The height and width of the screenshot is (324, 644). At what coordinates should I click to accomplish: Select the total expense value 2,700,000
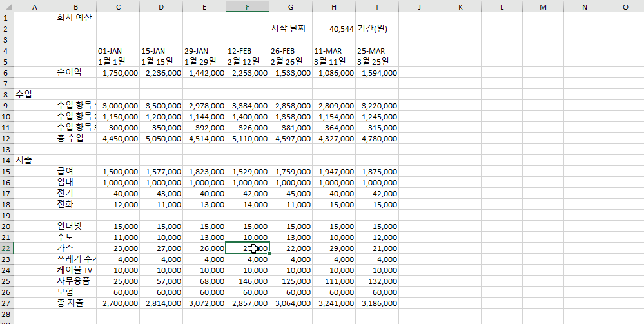(118, 303)
